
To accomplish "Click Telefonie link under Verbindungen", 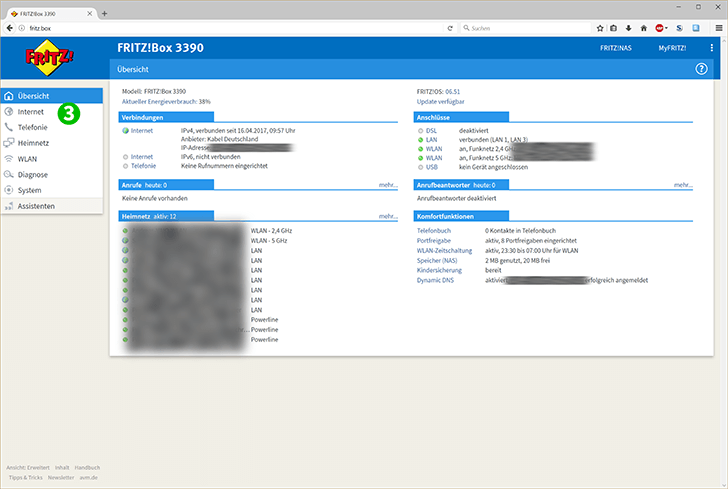I will tap(143, 166).
